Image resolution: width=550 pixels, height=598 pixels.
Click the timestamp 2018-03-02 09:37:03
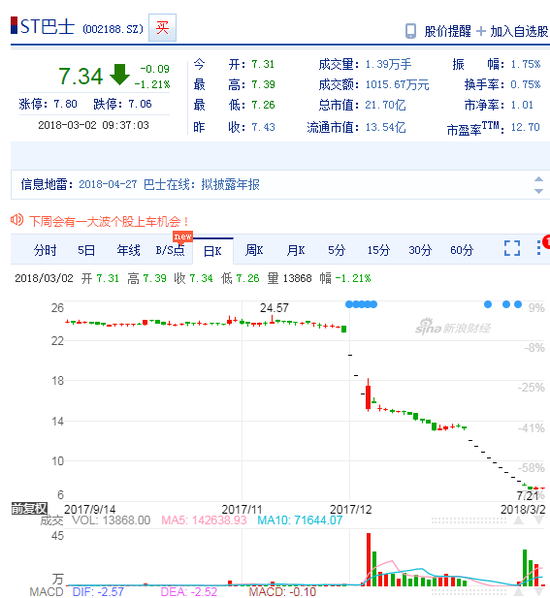pos(93,125)
